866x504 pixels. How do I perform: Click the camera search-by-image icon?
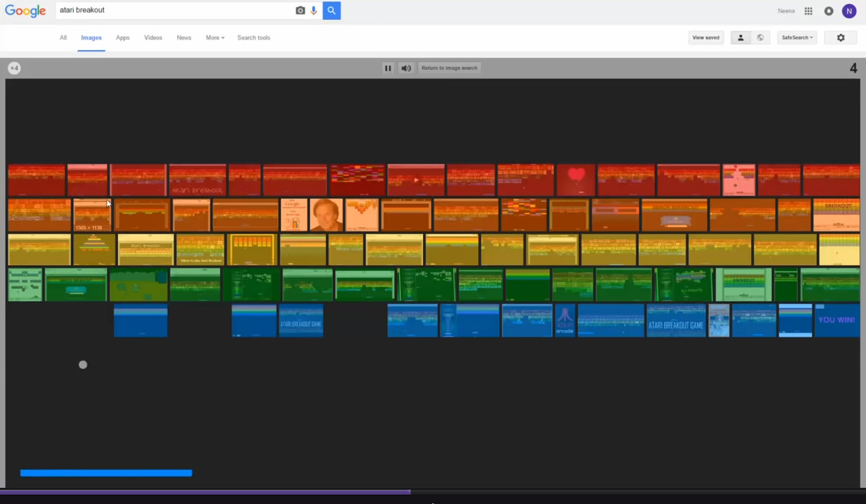tap(300, 11)
